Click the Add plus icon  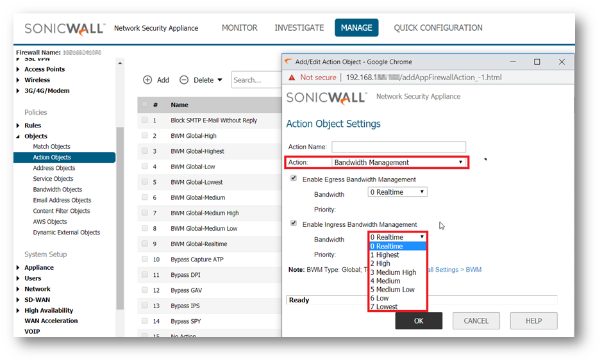click(147, 80)
